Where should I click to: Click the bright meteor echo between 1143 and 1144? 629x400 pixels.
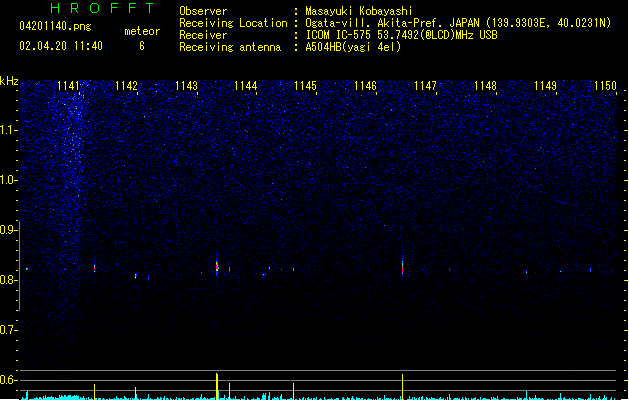point(217,266)
